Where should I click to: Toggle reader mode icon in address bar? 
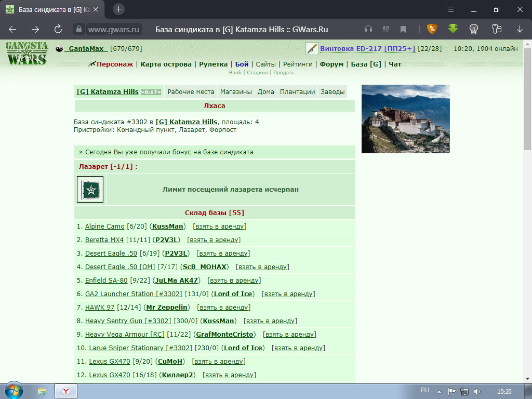(386, 29)
